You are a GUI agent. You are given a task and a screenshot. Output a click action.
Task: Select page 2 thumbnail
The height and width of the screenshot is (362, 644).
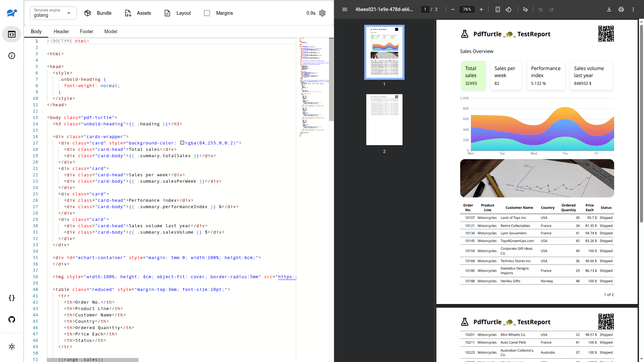[384, 120]
